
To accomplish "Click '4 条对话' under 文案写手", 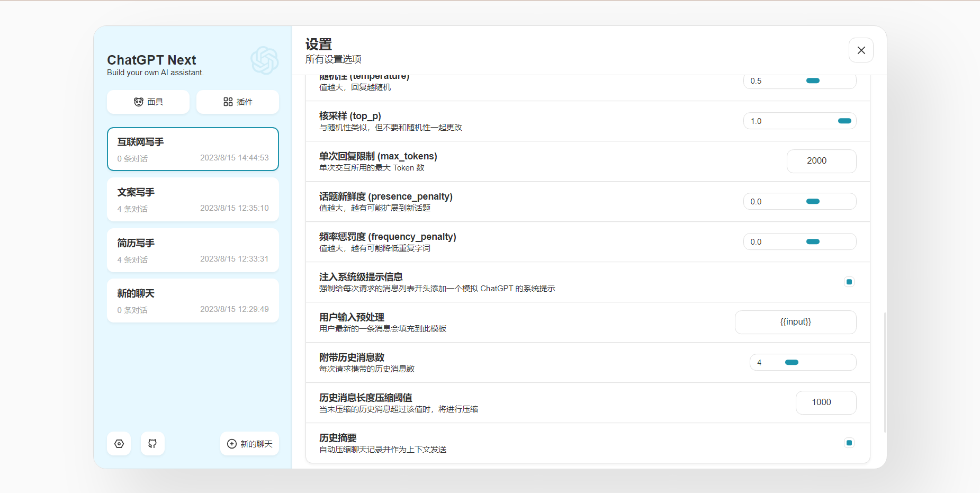I will (132, 209).
